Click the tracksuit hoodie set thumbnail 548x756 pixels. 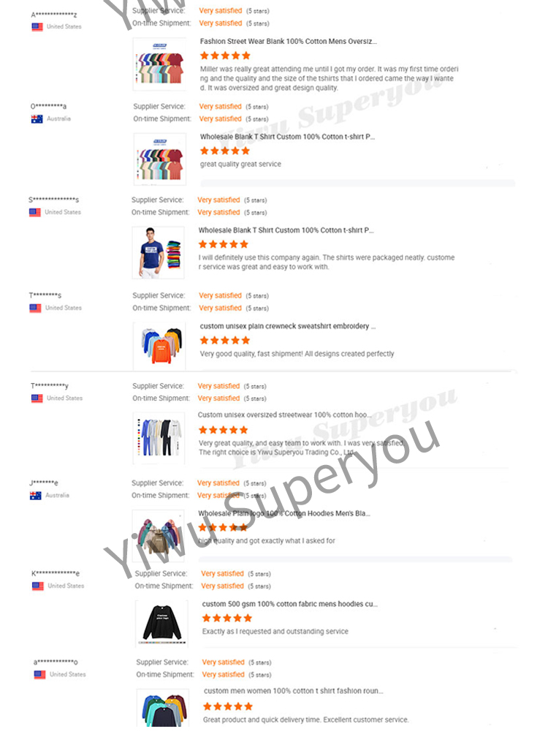pyautogui.click(x=159, y=438)
